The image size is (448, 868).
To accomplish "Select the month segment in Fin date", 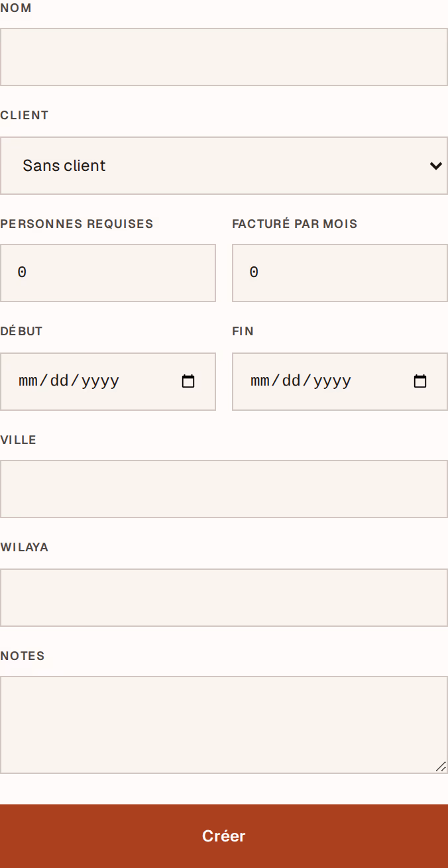I will [x=261, y=381].
